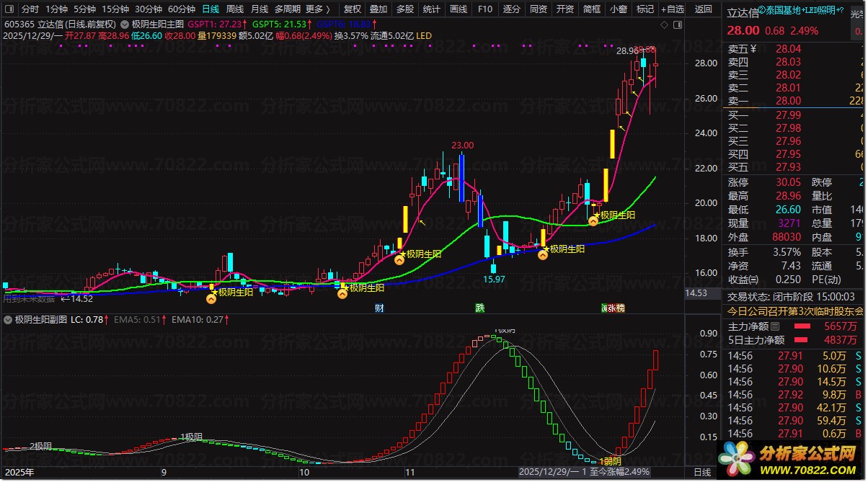Expand the 更多 periods menu

[x=318, y=9]
